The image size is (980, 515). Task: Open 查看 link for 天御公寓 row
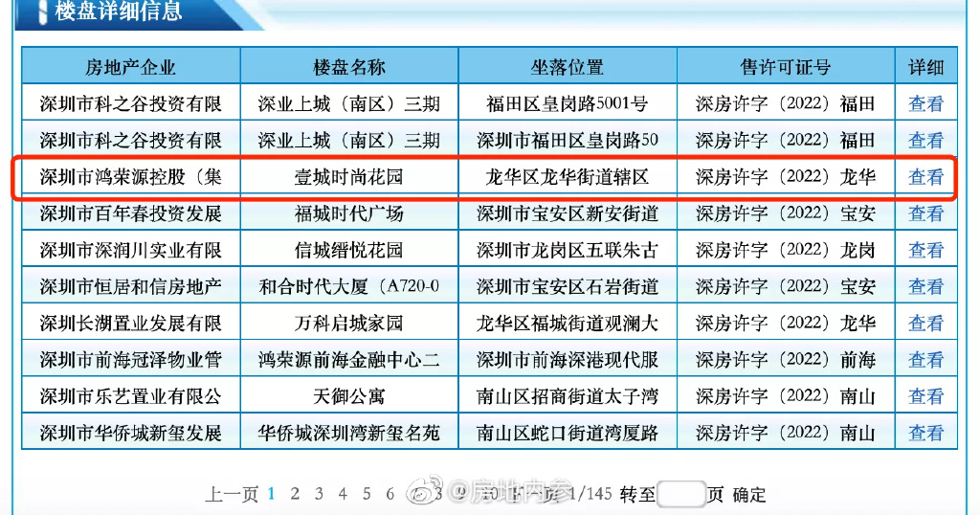click(x=925, y=397)
